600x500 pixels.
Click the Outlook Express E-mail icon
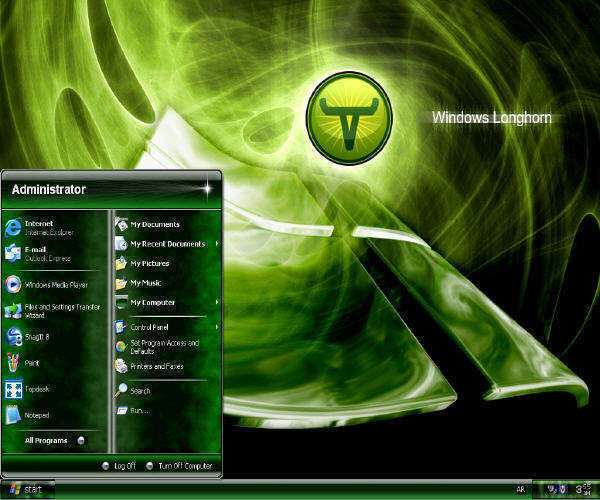click(13, 254)
